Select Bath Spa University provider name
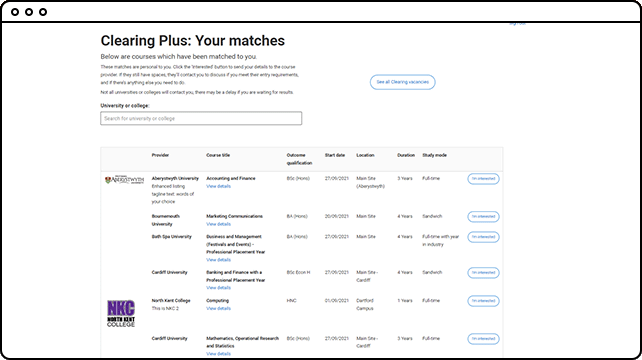Screen dimensions: 642x360 [x=172, y=237]
